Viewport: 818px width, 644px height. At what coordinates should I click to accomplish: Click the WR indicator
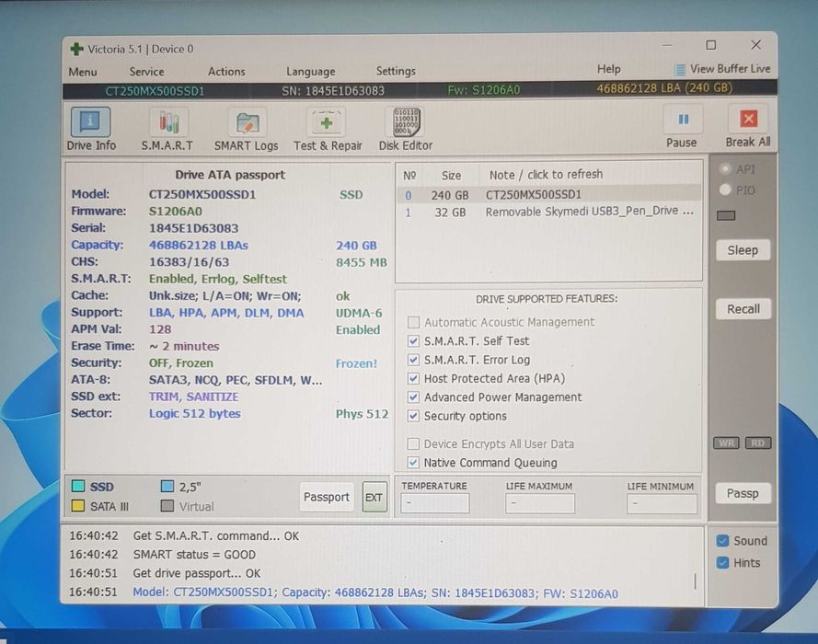[726, 443]
